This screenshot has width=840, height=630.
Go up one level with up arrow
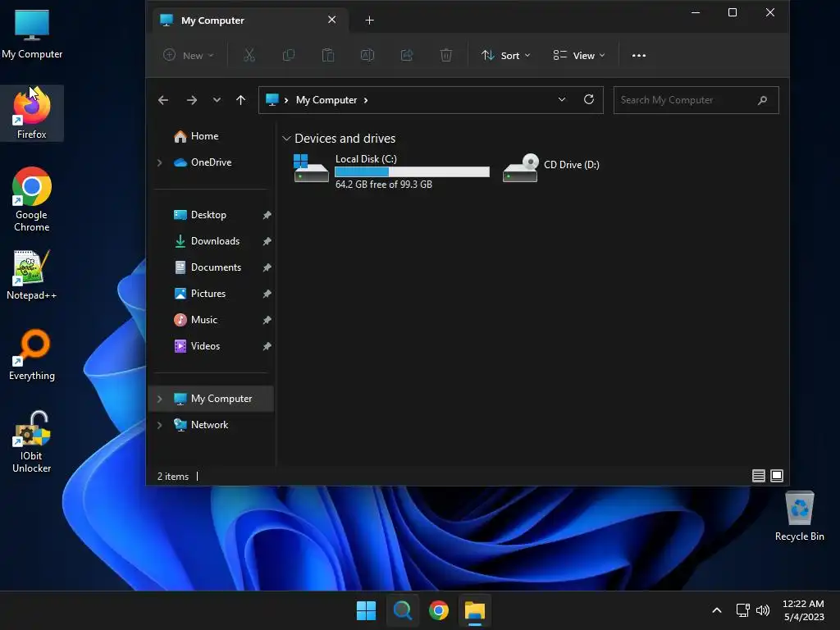tap(240, 100)
